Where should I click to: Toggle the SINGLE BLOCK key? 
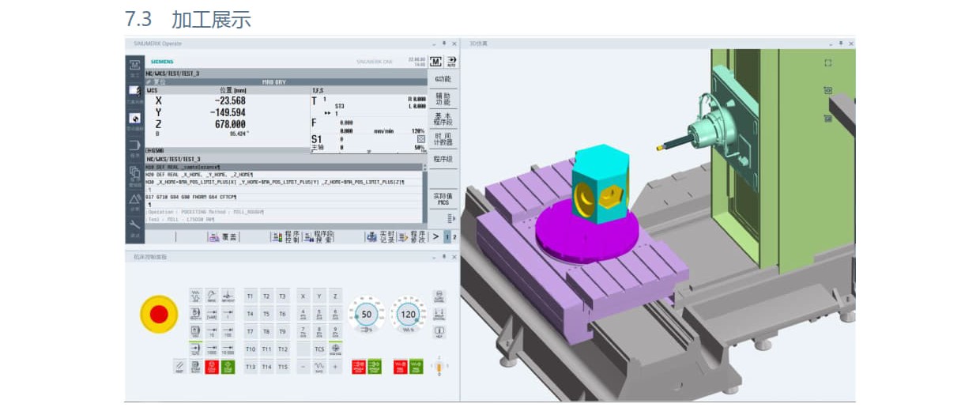point(196,367)
